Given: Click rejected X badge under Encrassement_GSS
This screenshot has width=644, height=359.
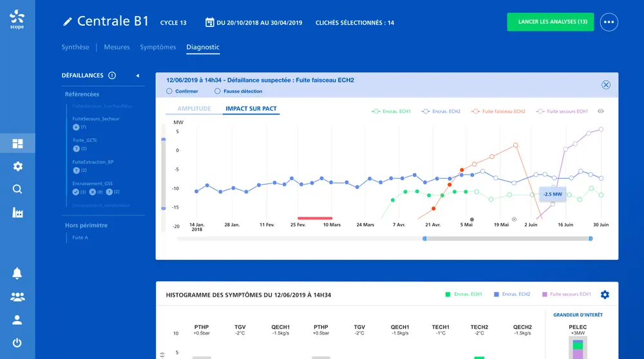Looking at the screenshot, I should tap(92, 192).
